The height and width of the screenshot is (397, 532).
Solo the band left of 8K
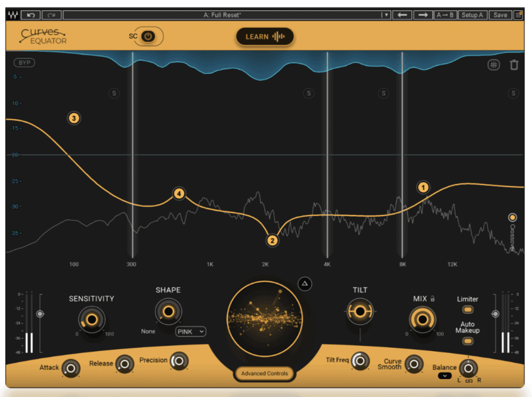(383, 94)
